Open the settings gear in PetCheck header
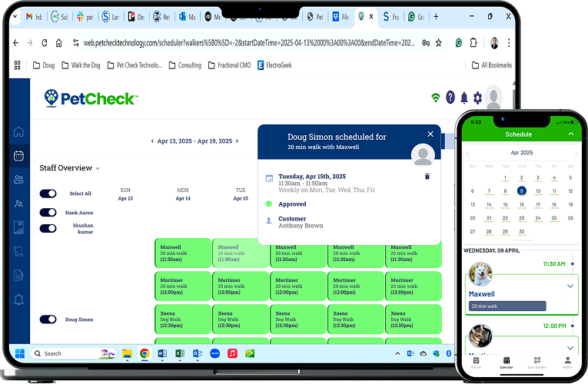 477,98
